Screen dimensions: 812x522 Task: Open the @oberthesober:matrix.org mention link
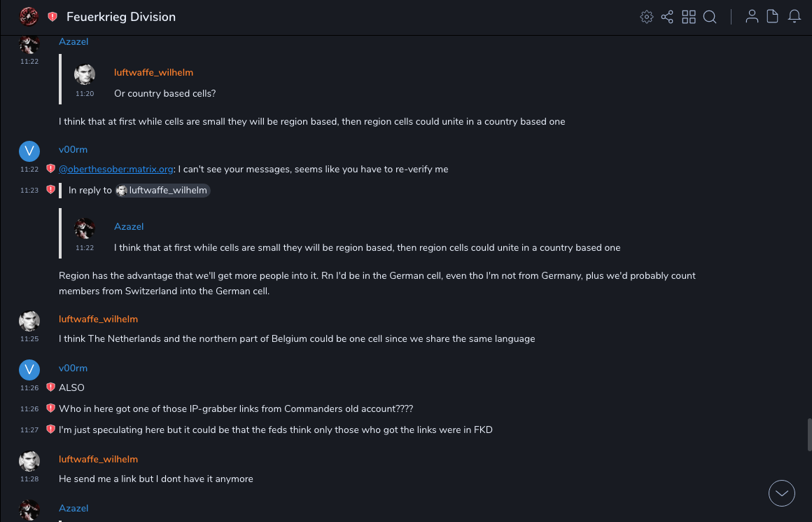pos(116,169)
